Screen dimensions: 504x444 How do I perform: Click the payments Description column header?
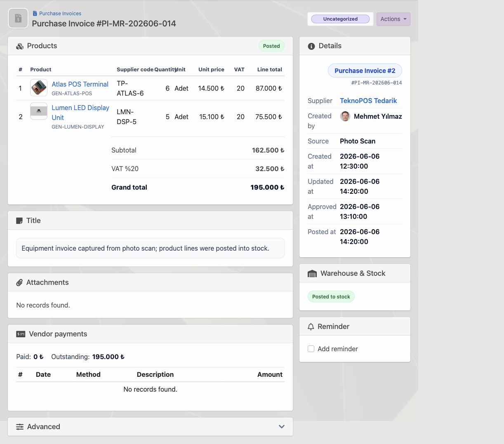click(155, 374)
